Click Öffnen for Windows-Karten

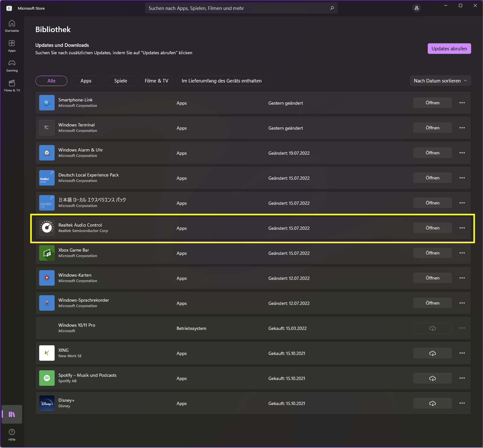[x=432, y=278]
